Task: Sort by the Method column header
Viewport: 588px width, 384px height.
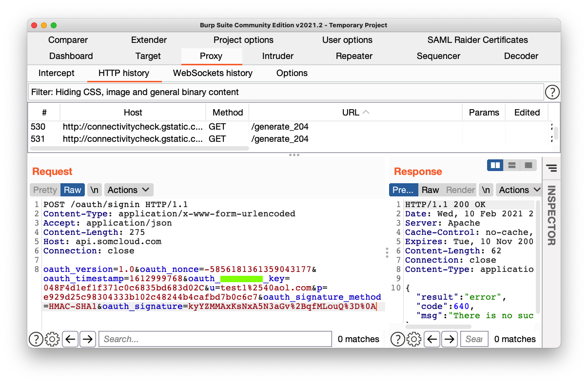Action: pyautogui.click(x=228, y=113)
